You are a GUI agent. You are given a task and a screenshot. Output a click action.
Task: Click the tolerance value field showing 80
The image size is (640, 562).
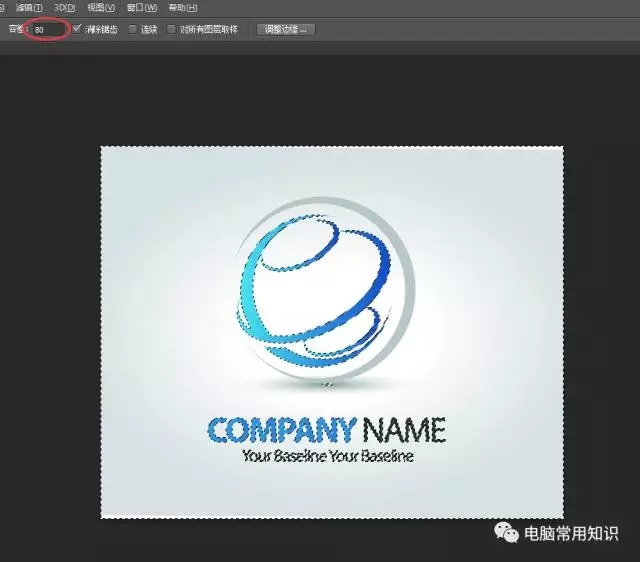coord(48,29)
